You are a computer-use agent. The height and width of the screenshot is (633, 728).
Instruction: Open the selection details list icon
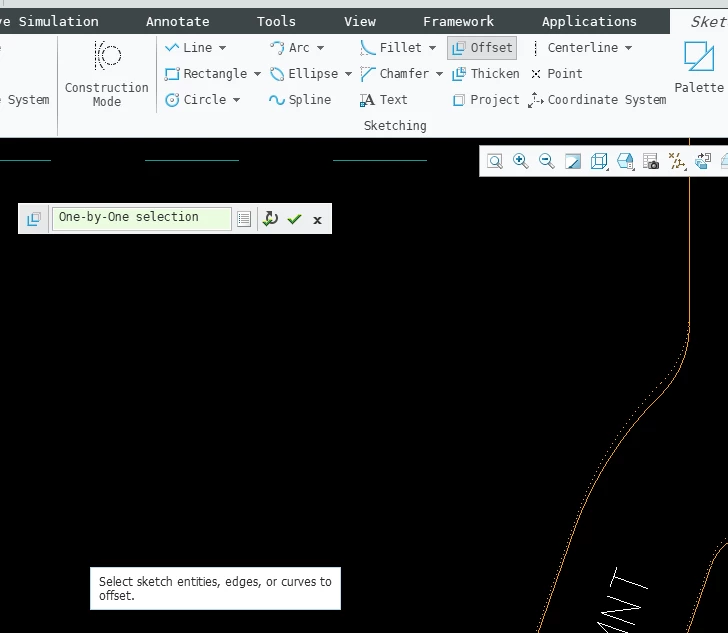(244, 219)
